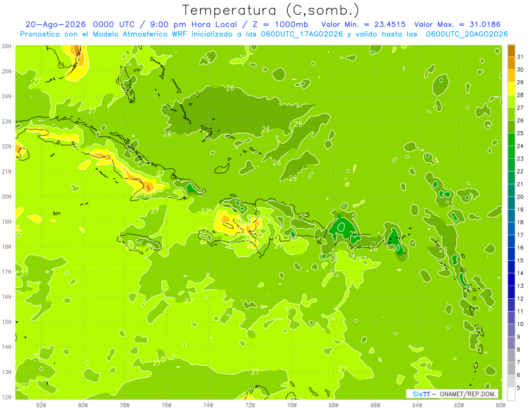The height and width of the screenshot is (411, 532).
Task: Click the 72W longitude axis label
Action: tap(250, 405)
